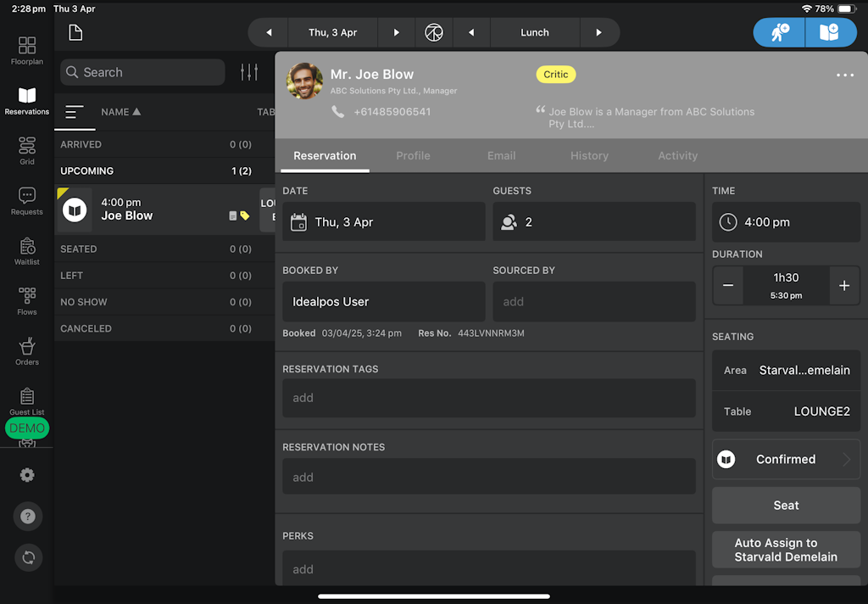Click the Reservation Notes add field

489,477
